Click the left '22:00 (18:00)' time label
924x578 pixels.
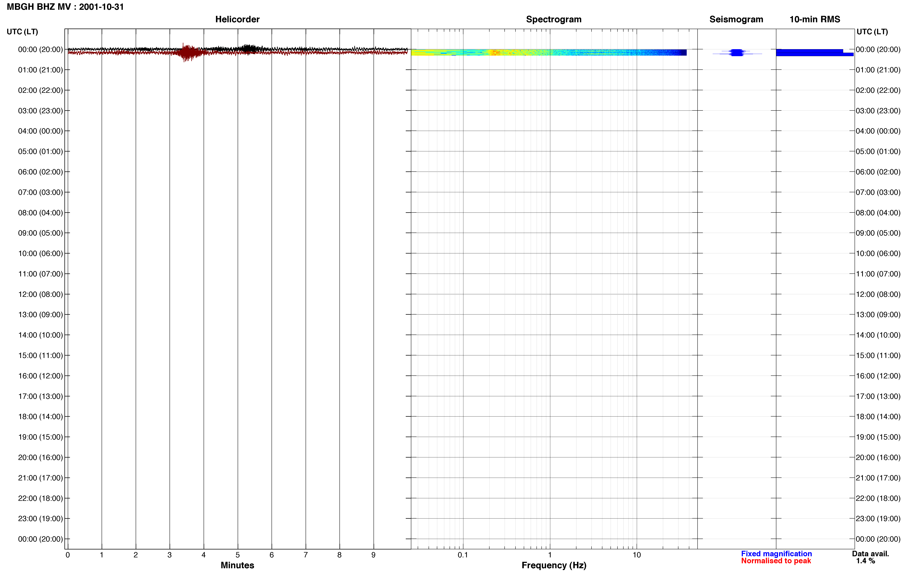click(x=41, y=498)
